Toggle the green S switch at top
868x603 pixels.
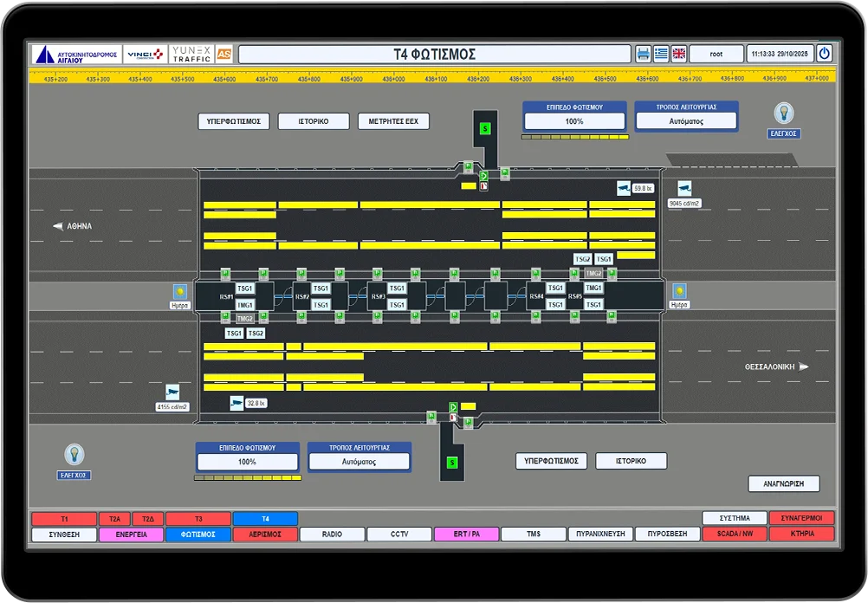[x=485, y=129]
